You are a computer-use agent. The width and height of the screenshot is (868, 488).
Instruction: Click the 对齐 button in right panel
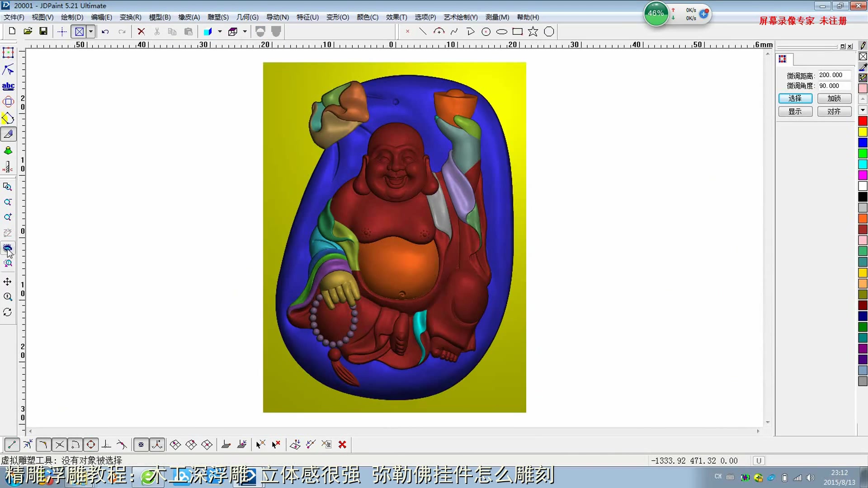coord(834,111)
